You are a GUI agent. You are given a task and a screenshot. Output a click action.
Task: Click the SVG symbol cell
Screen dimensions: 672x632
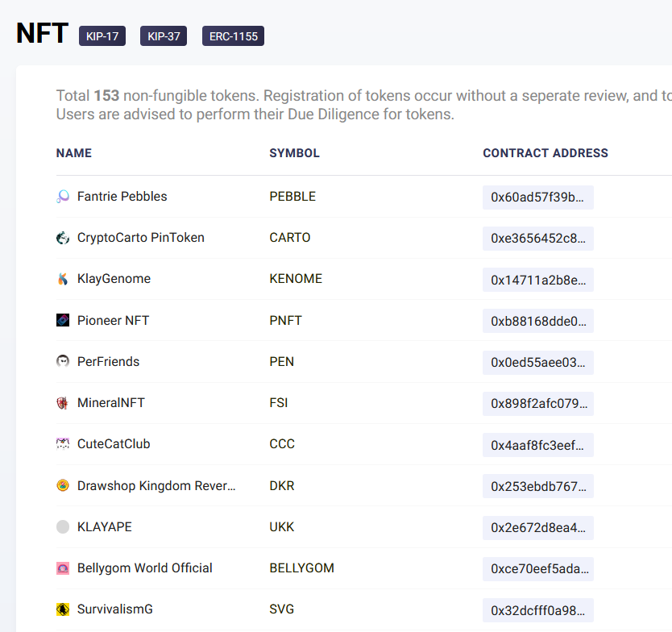click(281, 609)
